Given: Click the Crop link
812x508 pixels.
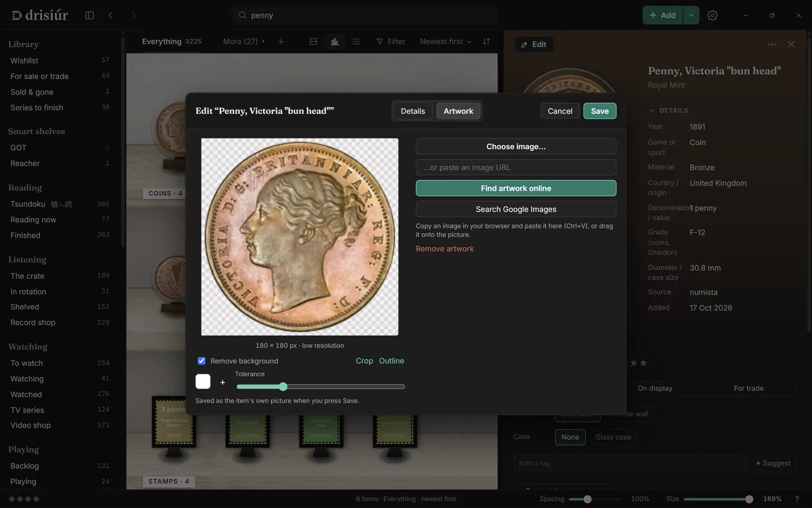Looking at the screenshot, I should (x=364, y=361).
